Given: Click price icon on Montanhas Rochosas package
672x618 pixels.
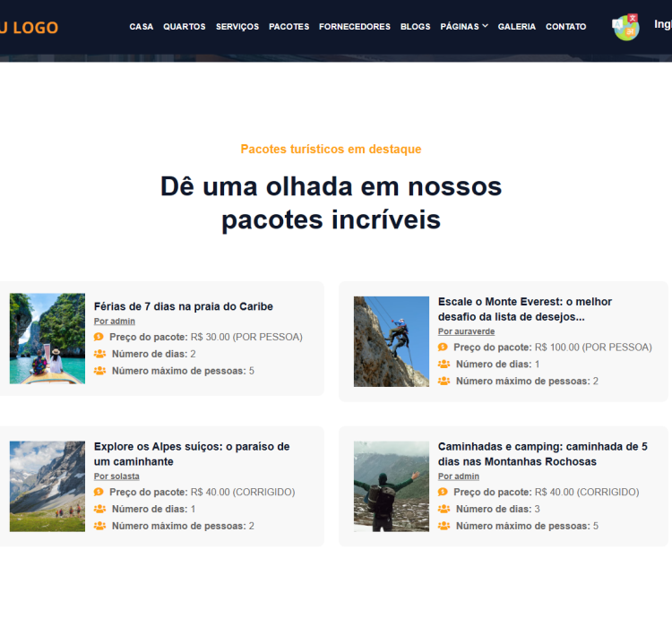Looking at the screenshot, I should tap(444, 492).
